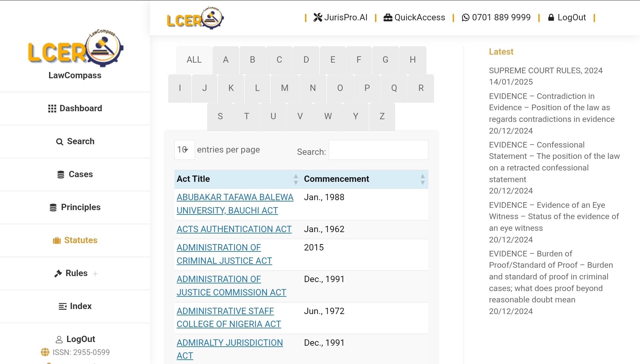The height and width of the screenshot is (364, 640).
Task: Filter statutes by letter S tab
Action: pyautogui.click(x=220, y=117)
